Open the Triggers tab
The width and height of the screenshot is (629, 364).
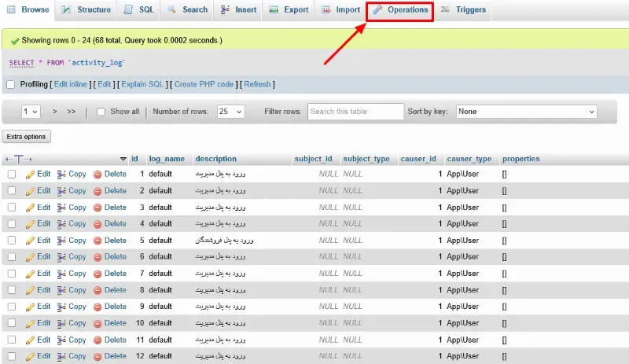point(463,9)
